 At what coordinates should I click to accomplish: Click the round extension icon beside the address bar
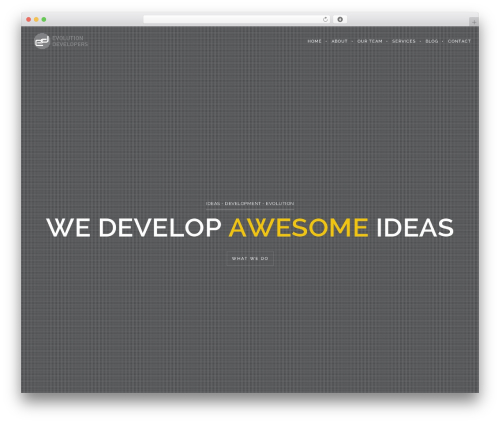340,20
